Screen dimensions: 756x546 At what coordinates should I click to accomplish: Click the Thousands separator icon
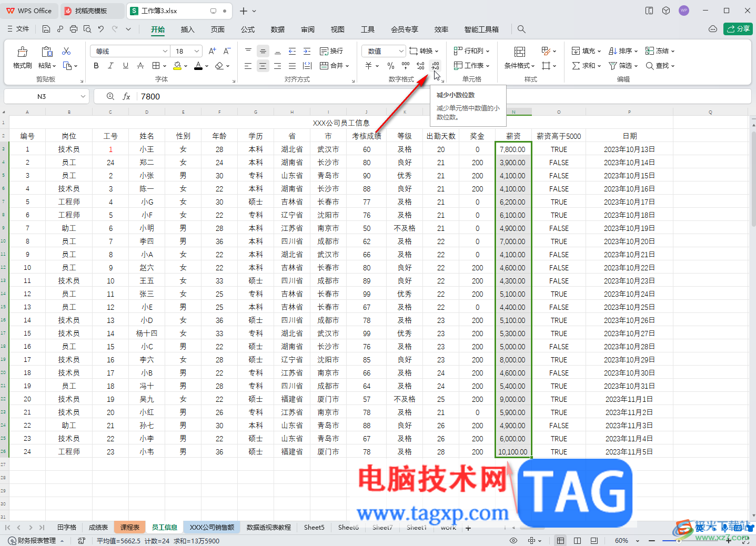coord(406,66)
